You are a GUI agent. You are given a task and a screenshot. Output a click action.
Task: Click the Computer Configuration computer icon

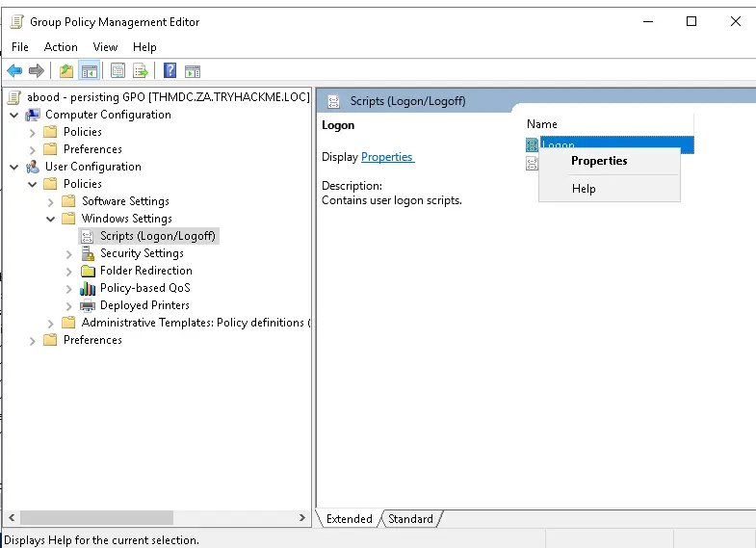pos(33,115)
